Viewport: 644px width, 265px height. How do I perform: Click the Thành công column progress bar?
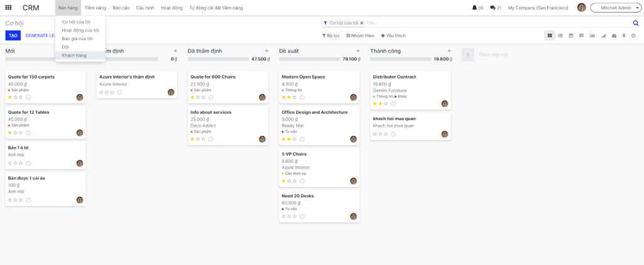point(399,59)
